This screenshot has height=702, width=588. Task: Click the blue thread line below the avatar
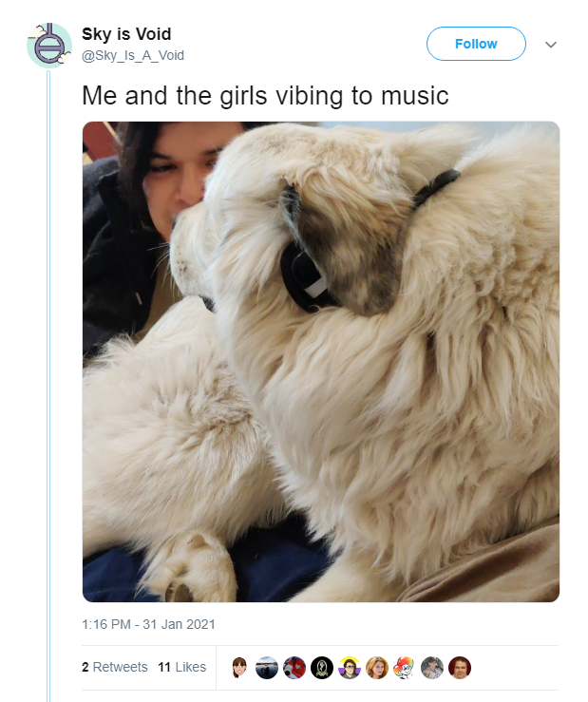(48, 385)
